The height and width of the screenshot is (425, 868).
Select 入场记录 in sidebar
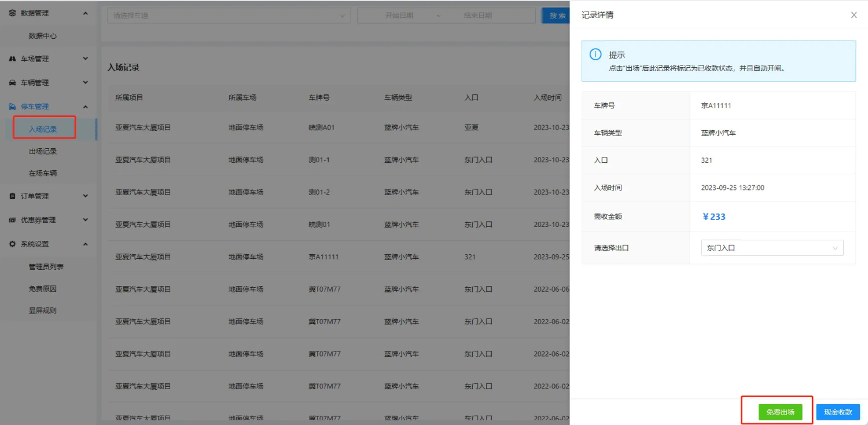43,129
